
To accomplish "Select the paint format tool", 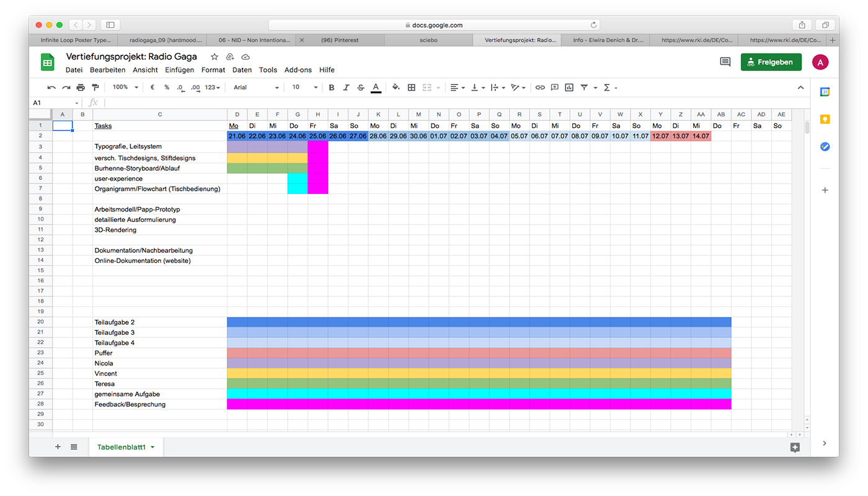I will click(x=95, y=87).
